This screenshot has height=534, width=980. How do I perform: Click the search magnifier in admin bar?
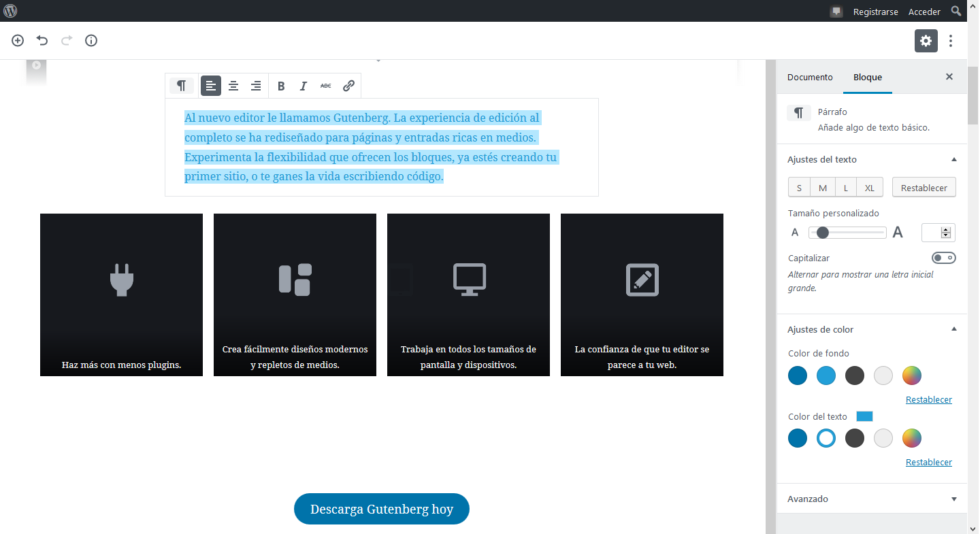click(x=956, y=11)
